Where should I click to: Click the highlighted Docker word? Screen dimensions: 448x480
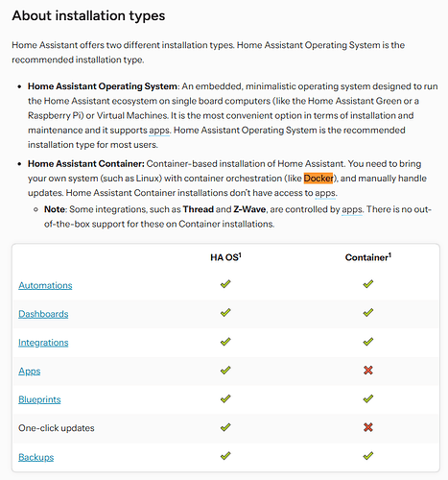pyautogui.click(x=318, y=179)
